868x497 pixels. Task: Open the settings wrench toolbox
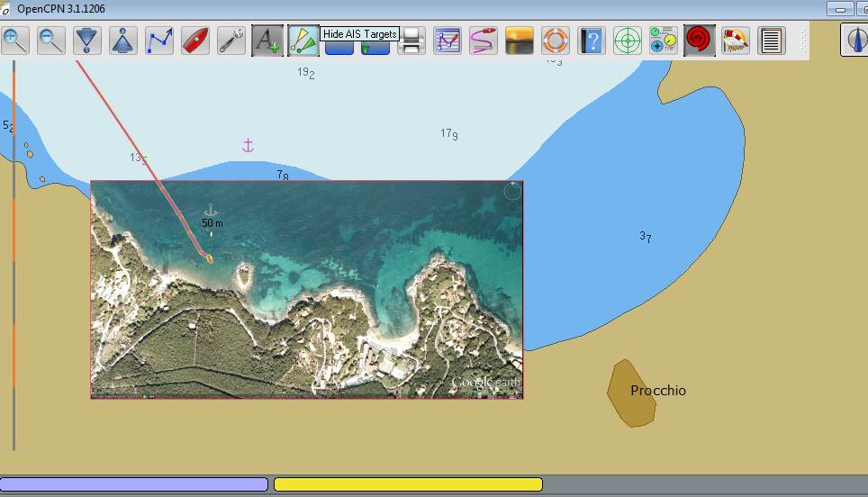point(231,41)
